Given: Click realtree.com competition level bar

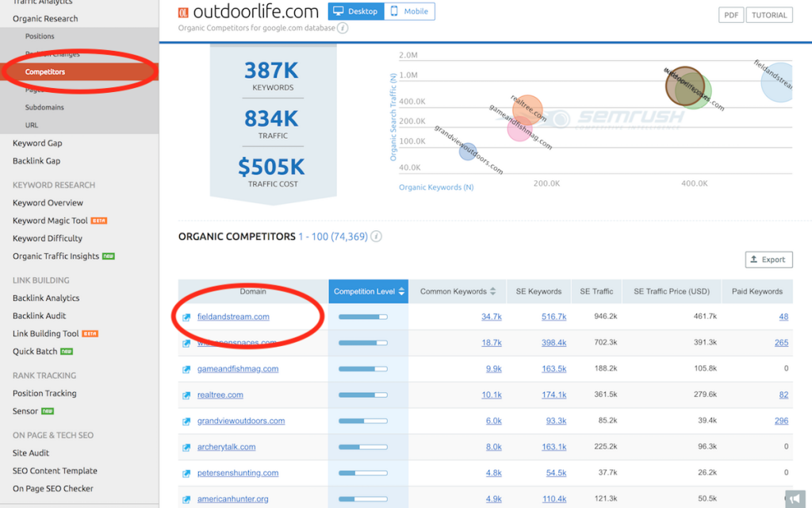Looking at the screenshot, I should click(363, 395).
